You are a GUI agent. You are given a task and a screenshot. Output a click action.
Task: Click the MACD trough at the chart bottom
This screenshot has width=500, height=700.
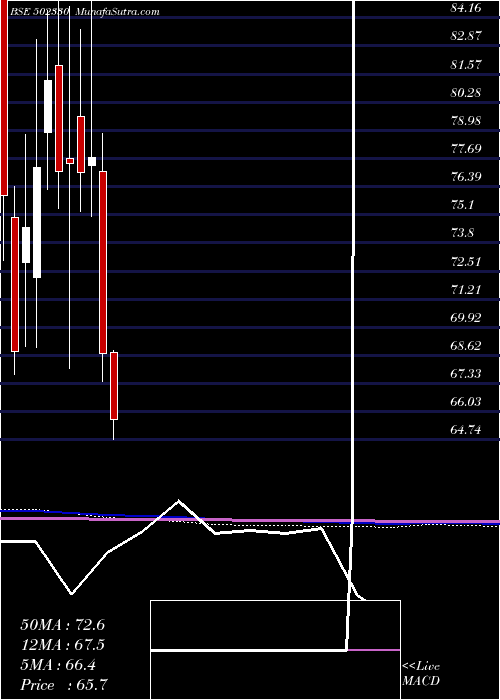72,593
